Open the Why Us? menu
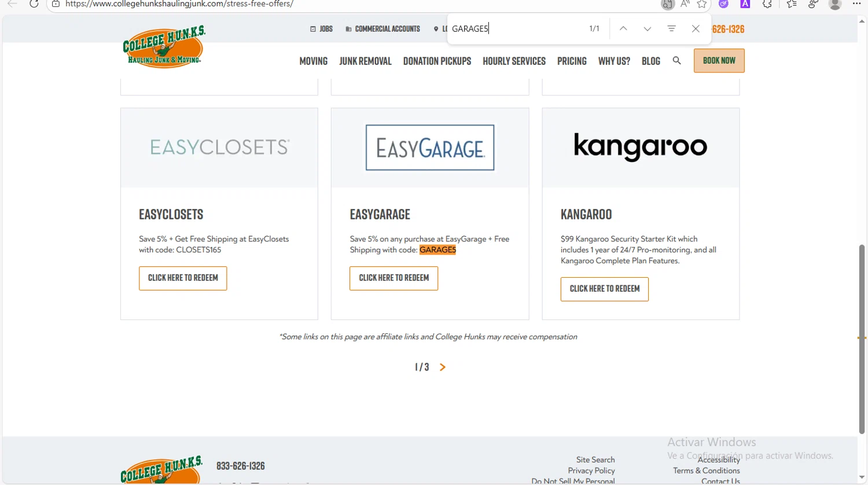The image size is (868, 485). [x=614, y=61]
